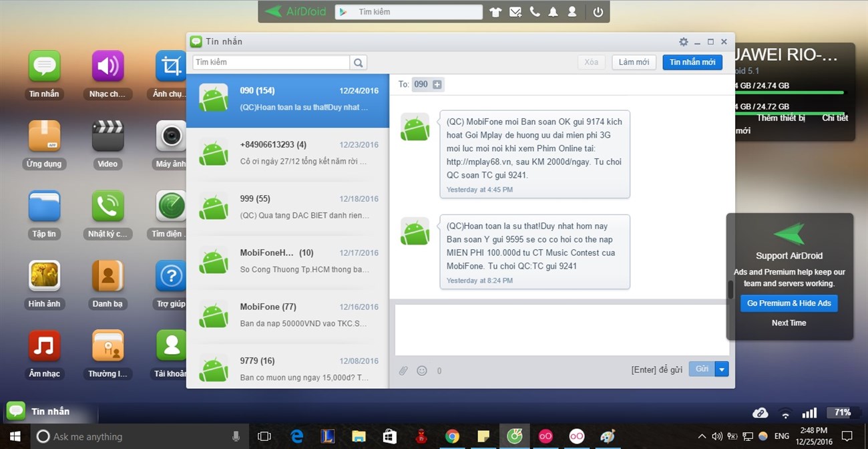Image resolution: width=868 pixels, height=449 pixels.
Task: Select the 999 (55) conversation
Action: pos(288,208)
